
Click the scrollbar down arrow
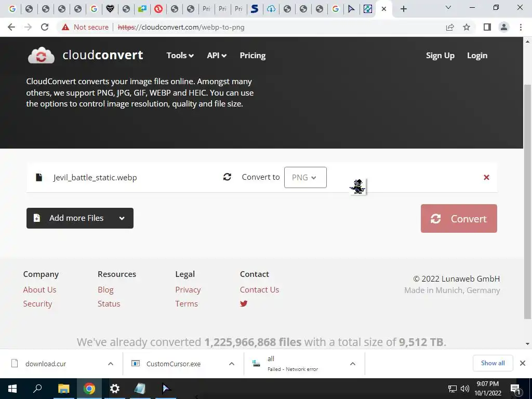527,344
